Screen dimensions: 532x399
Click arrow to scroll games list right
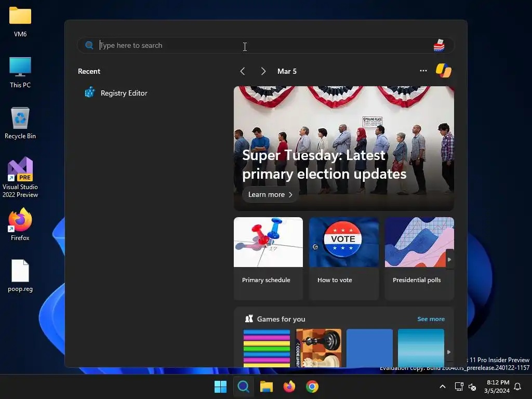[x=449, y=352]
